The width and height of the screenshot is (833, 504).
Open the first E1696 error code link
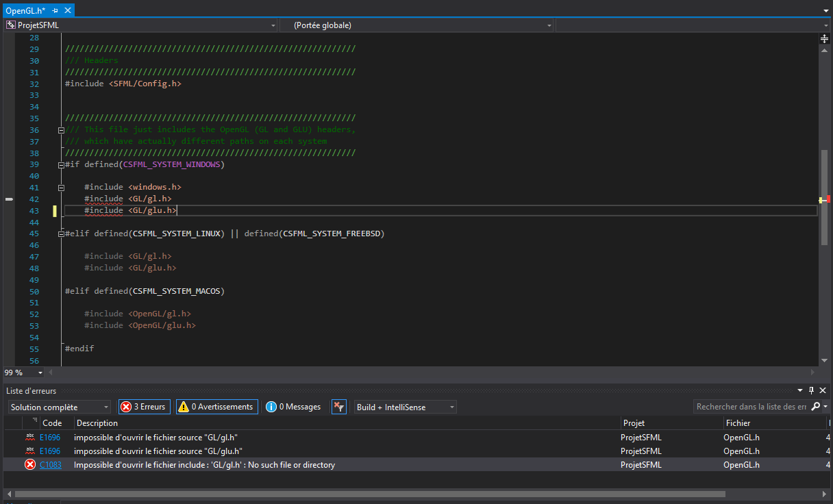[x=50, y=437]
